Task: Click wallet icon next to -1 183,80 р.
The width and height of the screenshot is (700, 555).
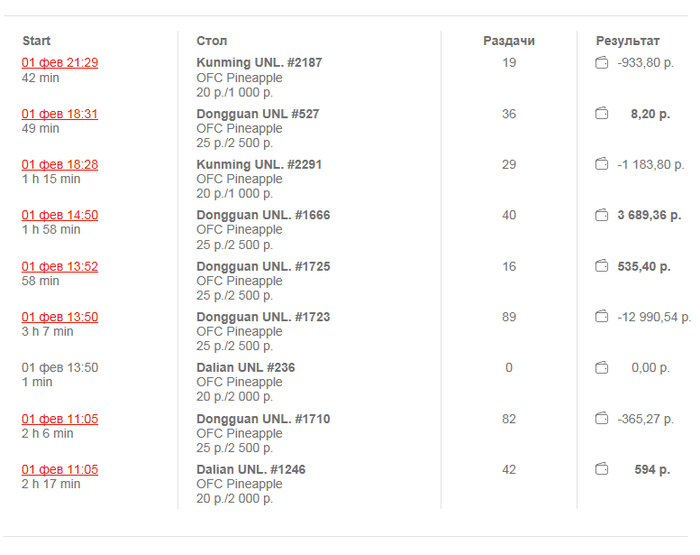Action: [602, 164]
